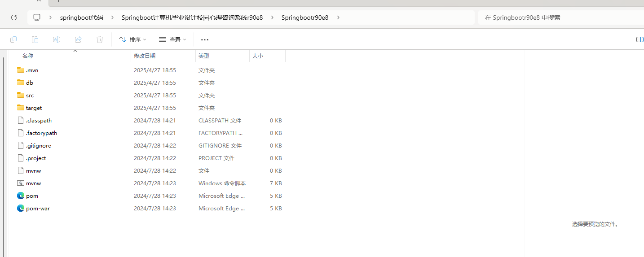Select the .project file icon
The image size is (644, 257).
20,158
